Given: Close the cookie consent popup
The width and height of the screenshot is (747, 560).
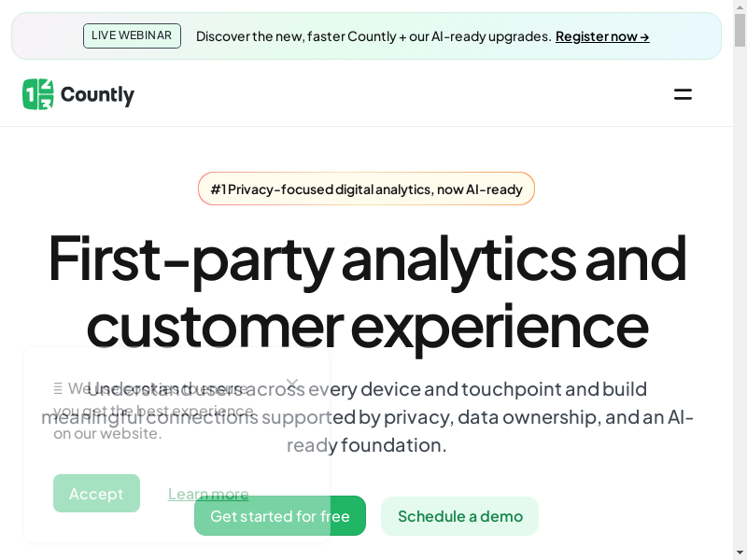Looking at the screenshot, I should 292,384.
